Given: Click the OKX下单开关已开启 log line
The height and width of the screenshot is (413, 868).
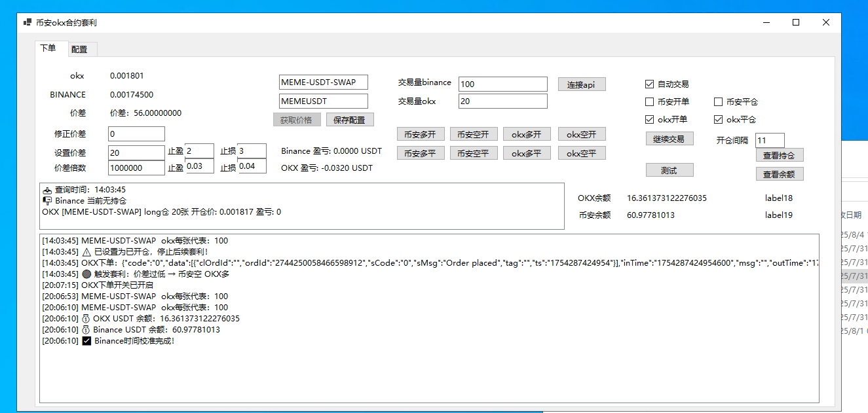Looking at the screenshot, I should click(98, 285).
